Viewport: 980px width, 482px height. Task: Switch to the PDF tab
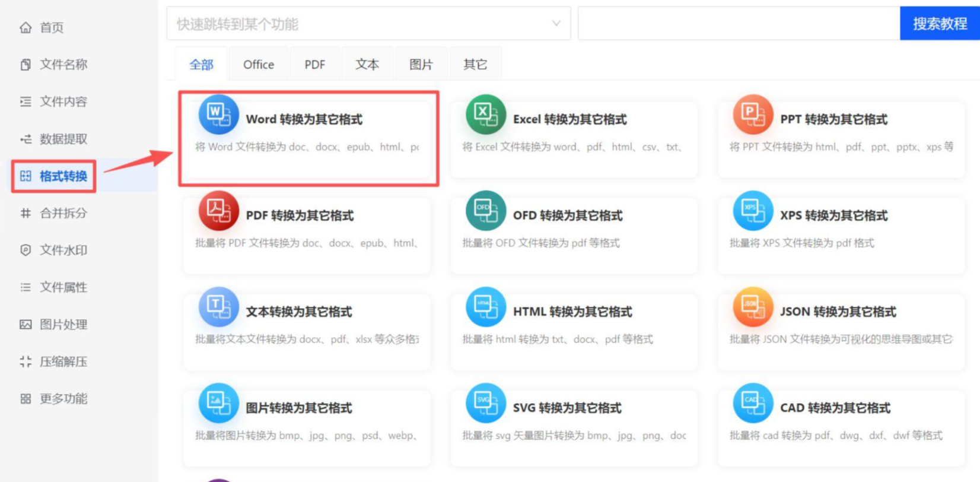[315, 64]
